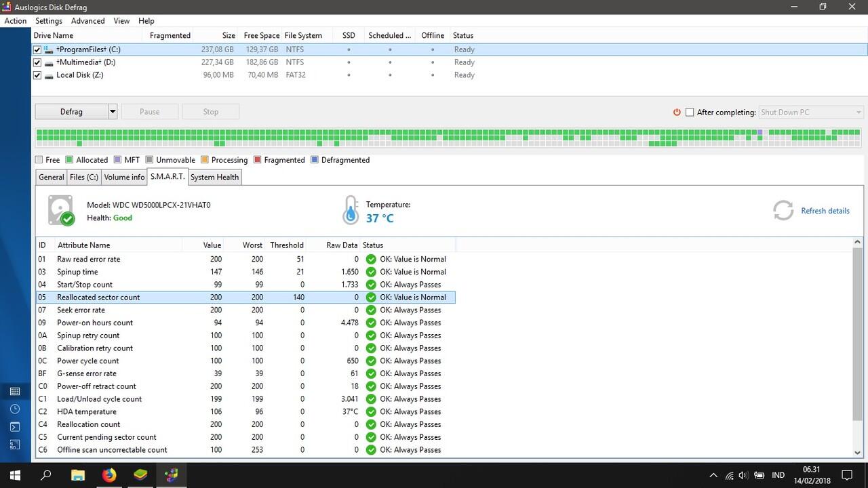Click the Fragmented legend color swatch
868x488 pixels.
click(x=258, y=160)
